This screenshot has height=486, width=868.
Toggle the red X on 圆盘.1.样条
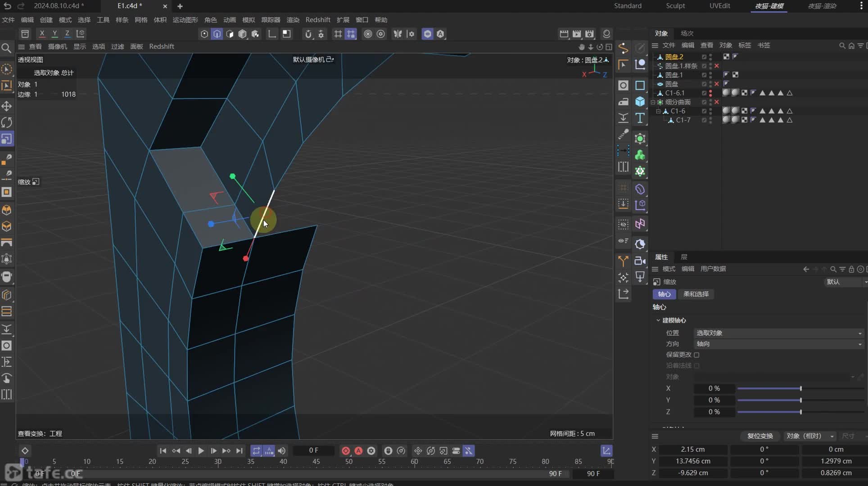click(x=717, y=66)
